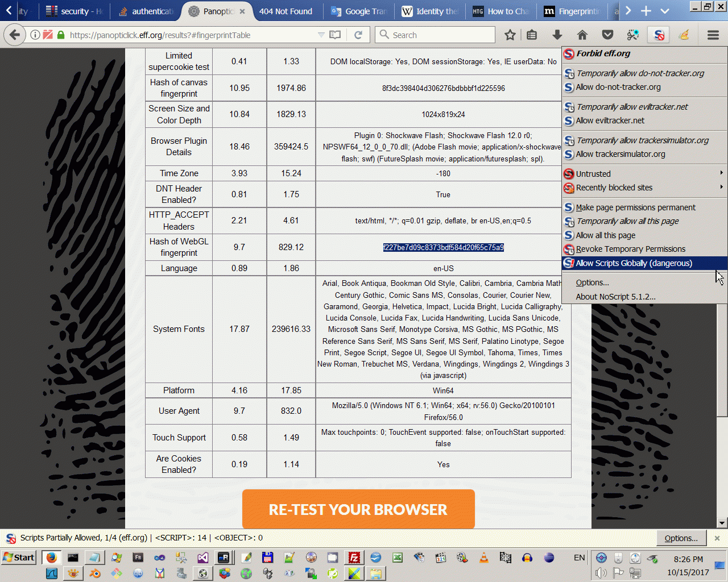This screenshot has height=582, width=728.
Task: Click the NoScript toolbar icon
Action: coord(659,35)
